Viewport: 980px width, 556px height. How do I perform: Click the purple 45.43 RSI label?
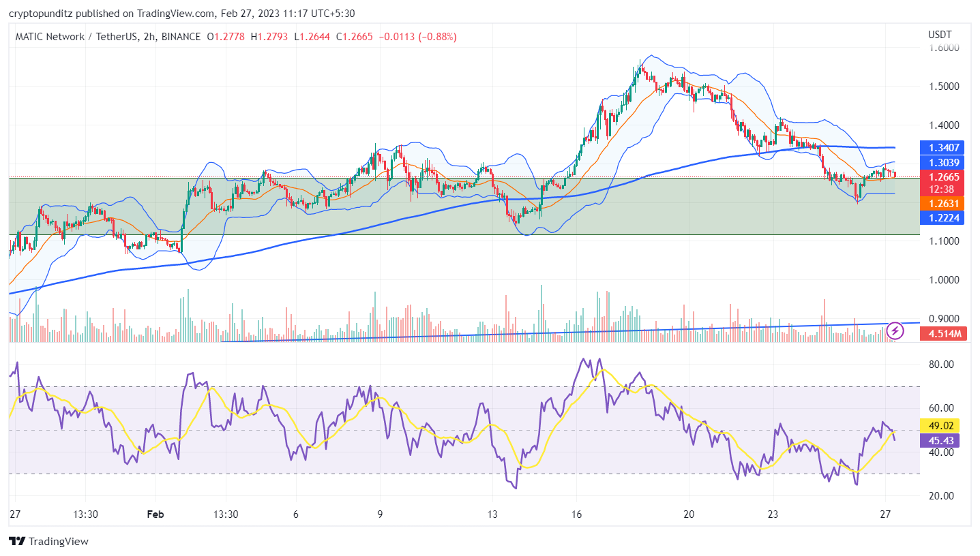pos(940,440)
